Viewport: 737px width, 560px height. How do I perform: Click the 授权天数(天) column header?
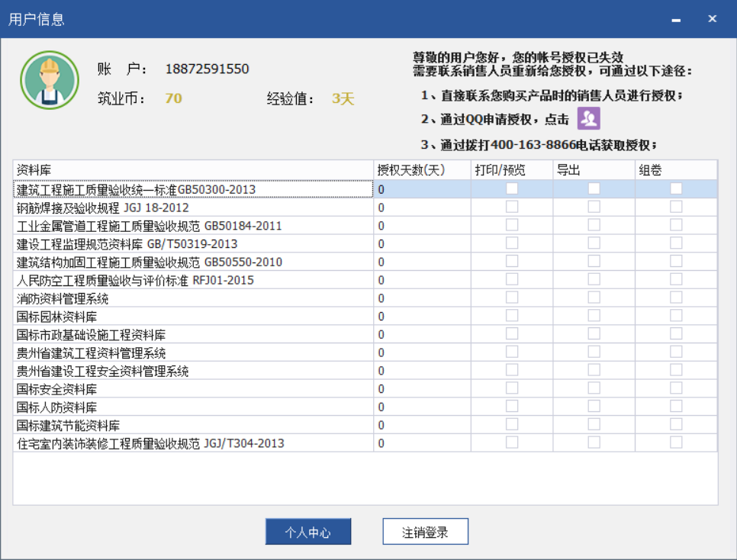[422, 169]
